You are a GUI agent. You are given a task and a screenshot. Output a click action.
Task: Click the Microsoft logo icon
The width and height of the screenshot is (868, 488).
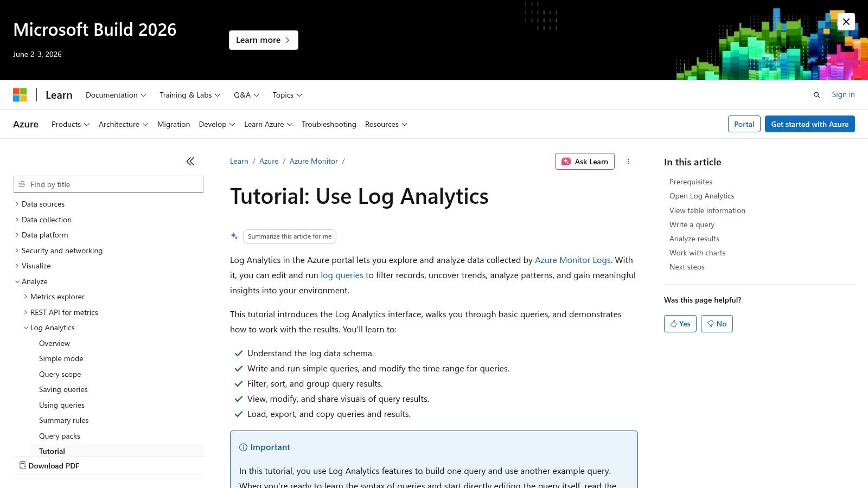point(20,94)
